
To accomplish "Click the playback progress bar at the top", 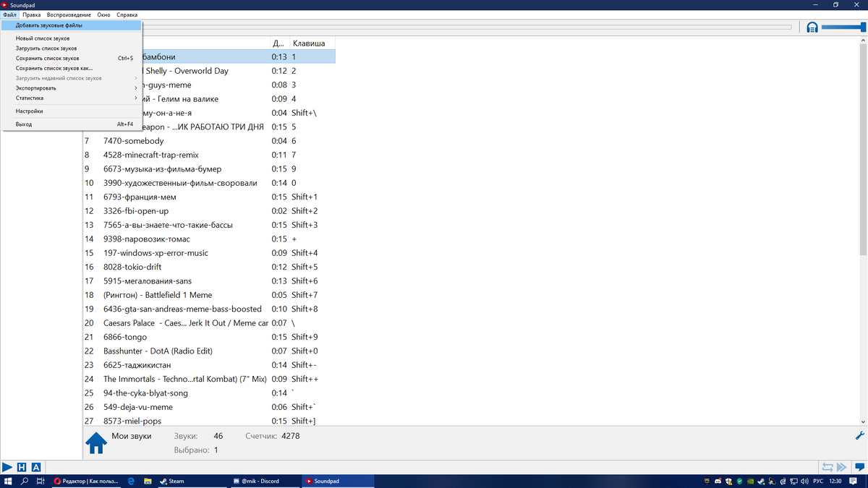I will 467,27.
